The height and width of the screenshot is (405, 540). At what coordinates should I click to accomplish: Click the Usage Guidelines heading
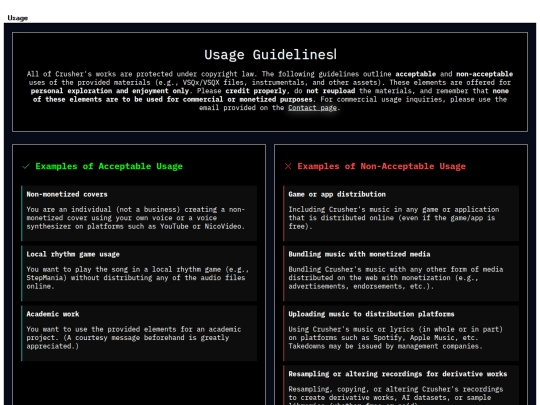[270, 55]
